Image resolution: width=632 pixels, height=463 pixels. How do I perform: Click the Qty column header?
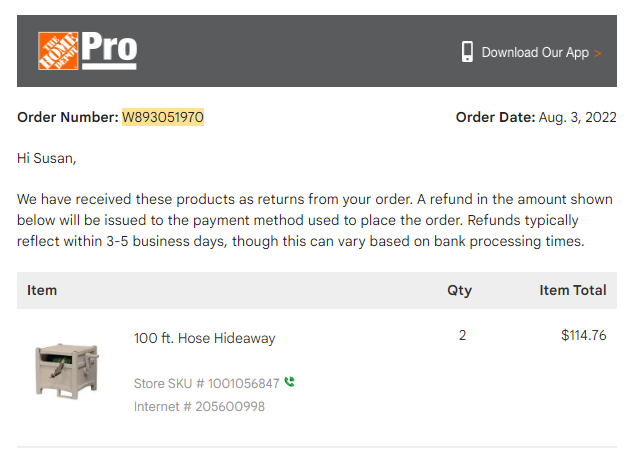tap(459, 291)
